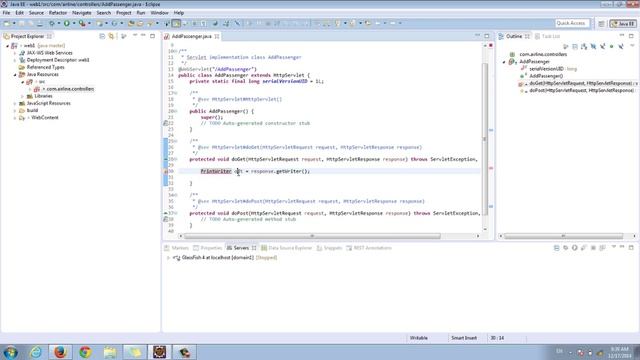Collapse AddPassenger class in Outline
The height and width of the screenshot is (360, 640).
[x=504, y=62]
